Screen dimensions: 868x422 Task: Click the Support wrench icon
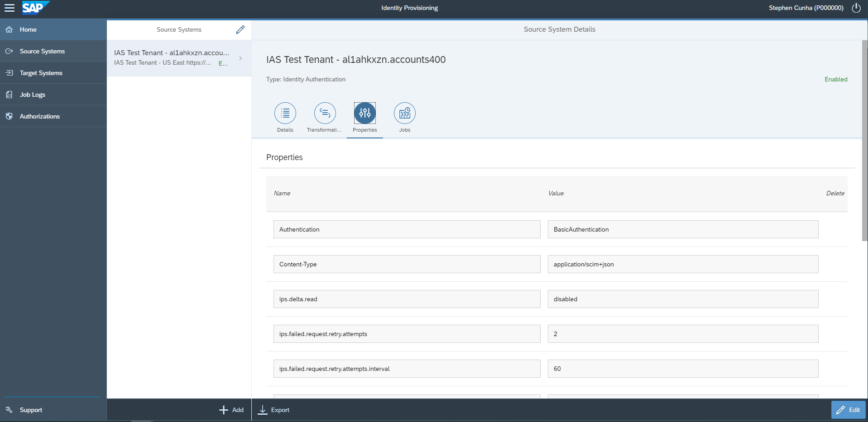[x=9, y=410]
